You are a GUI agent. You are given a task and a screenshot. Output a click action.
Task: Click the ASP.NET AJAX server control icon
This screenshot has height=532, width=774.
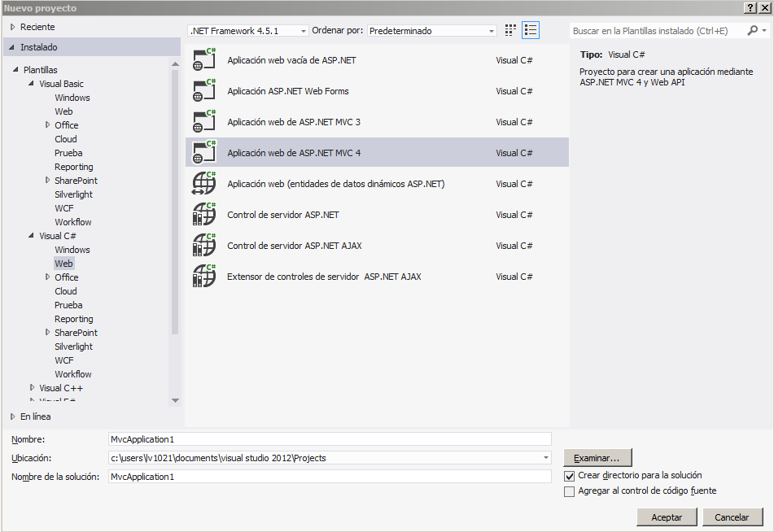click(x=203, y=246)
